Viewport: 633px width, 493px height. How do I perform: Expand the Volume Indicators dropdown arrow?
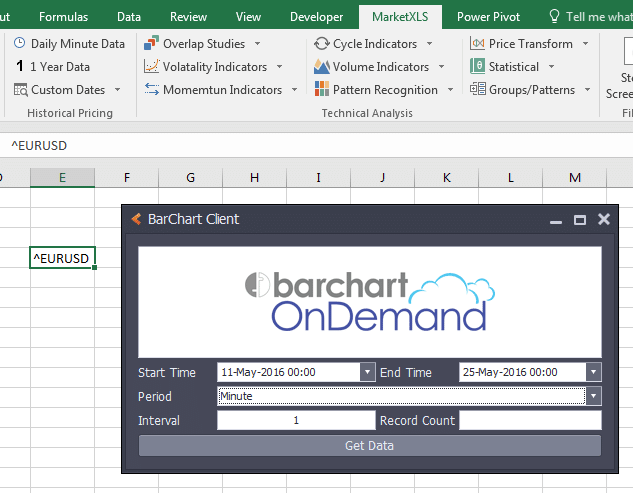coord(441,66)
